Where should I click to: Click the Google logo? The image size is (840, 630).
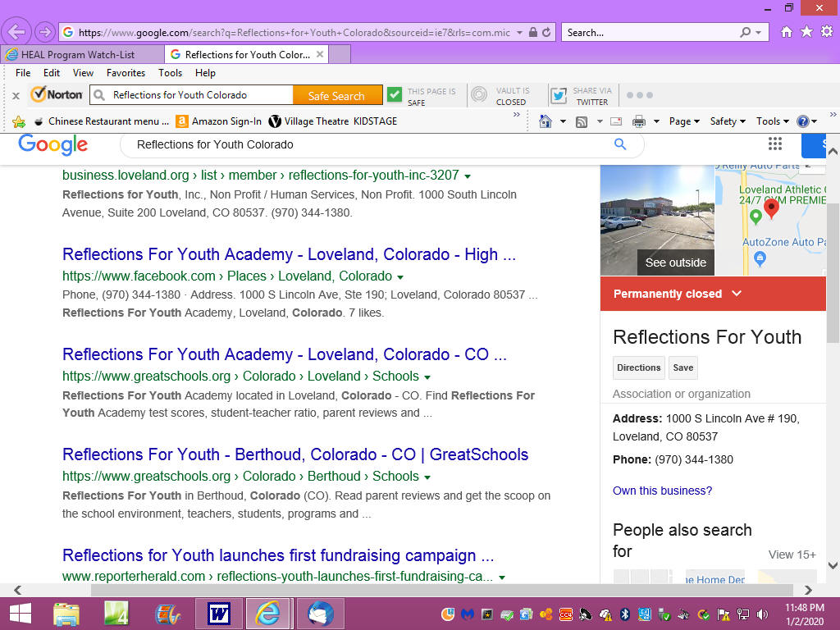(x=52, y=144)
